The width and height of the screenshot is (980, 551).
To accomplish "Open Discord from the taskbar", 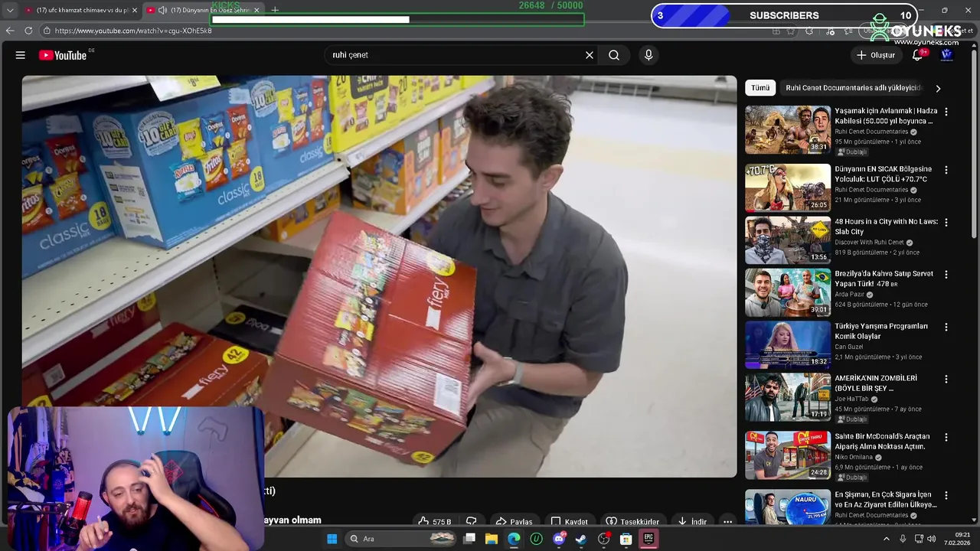I will pyautogui.click(x=559, y=539).
